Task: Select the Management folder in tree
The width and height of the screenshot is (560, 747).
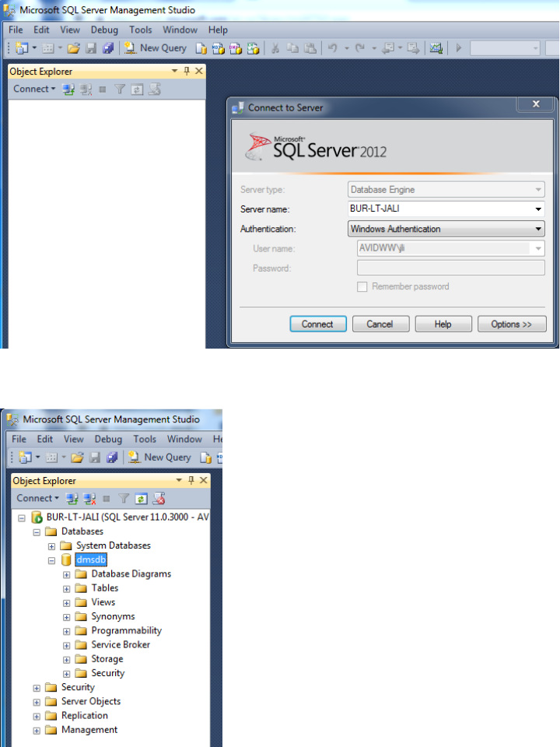Action: 89,730
